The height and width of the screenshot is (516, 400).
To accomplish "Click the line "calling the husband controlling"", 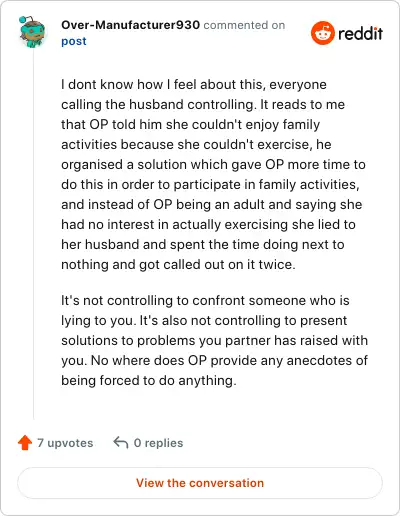I will [x=203, y=105].
